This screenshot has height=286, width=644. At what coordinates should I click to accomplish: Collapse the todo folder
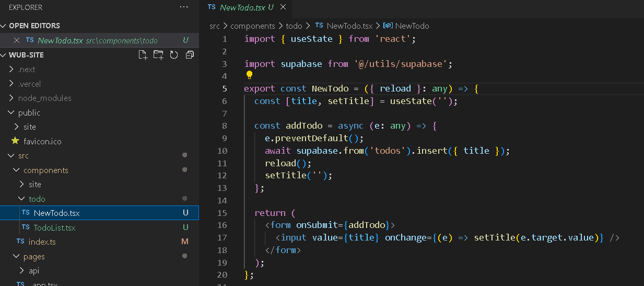pos(37,199)
